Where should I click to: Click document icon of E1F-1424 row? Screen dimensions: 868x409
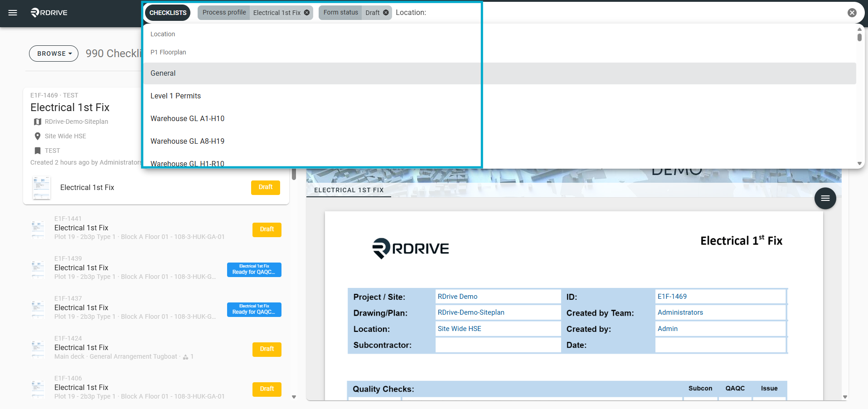tap(38, 349)
